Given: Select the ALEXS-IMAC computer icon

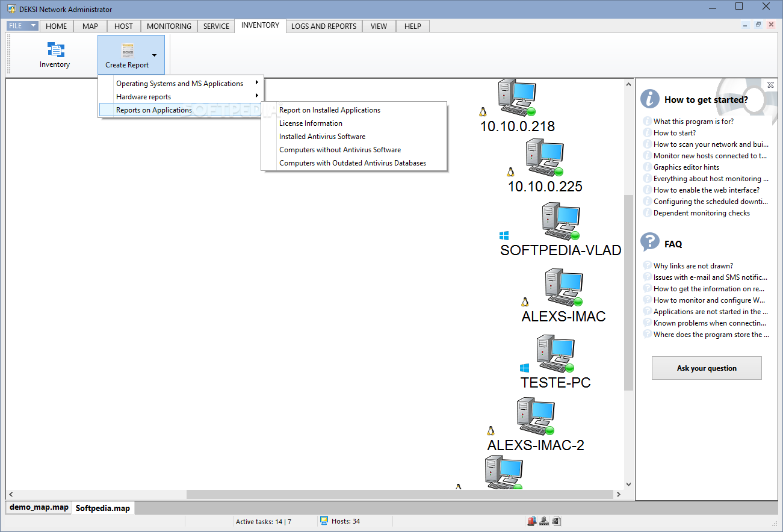Looking at the screenshot, I should 564,288.
